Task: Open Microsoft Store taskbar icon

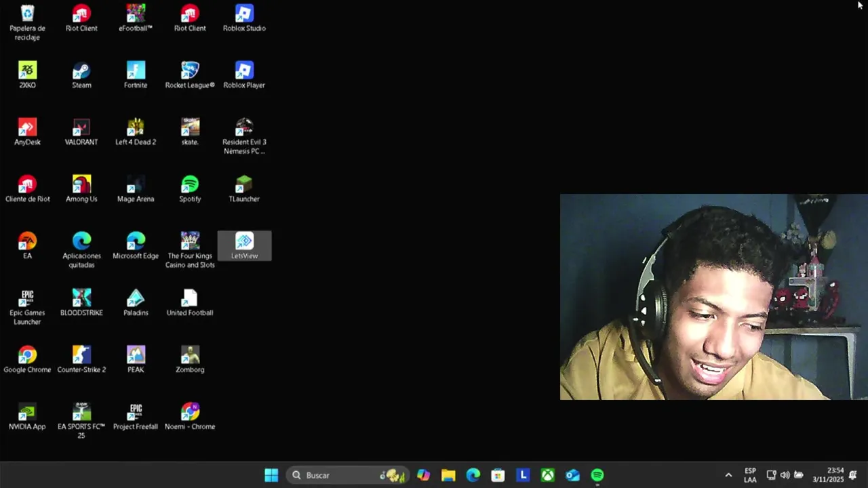Action: [498, 475]
